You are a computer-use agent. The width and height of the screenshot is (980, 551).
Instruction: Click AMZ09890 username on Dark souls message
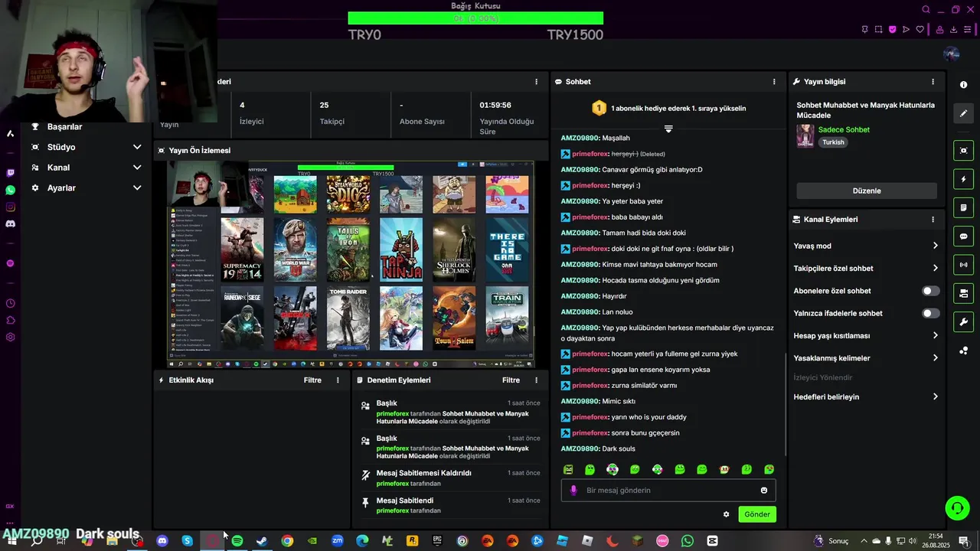point(580,449)
